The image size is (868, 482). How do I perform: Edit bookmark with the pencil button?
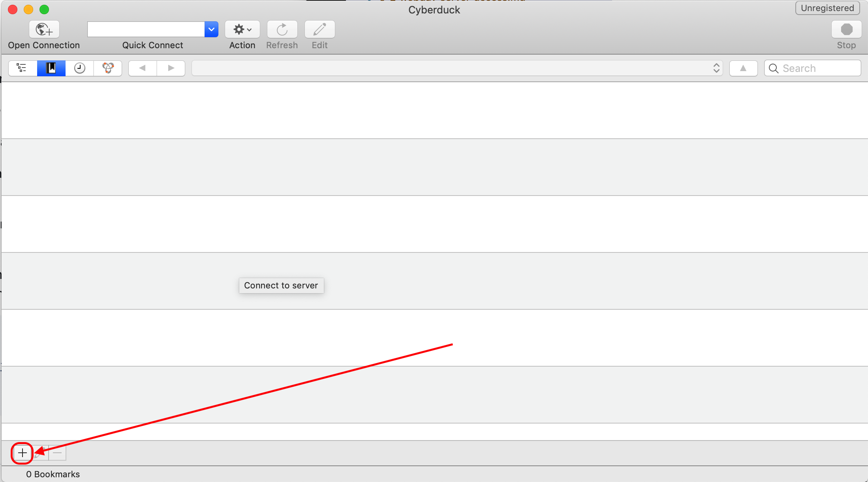pyautogui.click(x=40, y=453)
